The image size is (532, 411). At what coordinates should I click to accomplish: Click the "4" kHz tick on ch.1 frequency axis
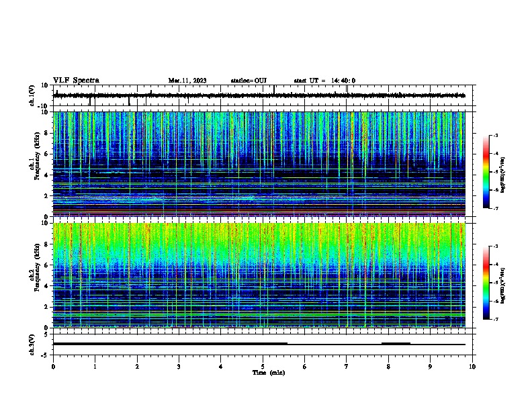(46, 175)
